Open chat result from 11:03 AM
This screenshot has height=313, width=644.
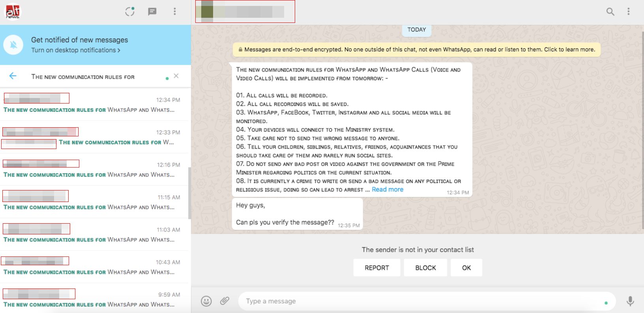[95, 234]
